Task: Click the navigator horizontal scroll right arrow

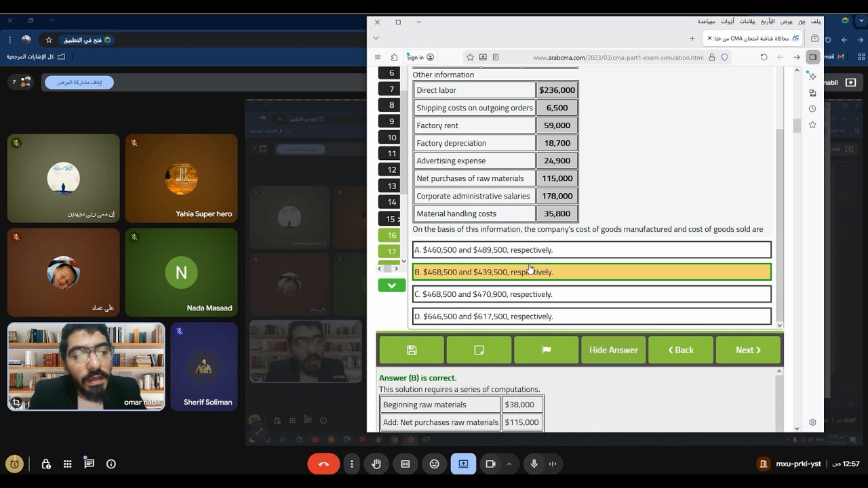Action: (x=397, y=269)
